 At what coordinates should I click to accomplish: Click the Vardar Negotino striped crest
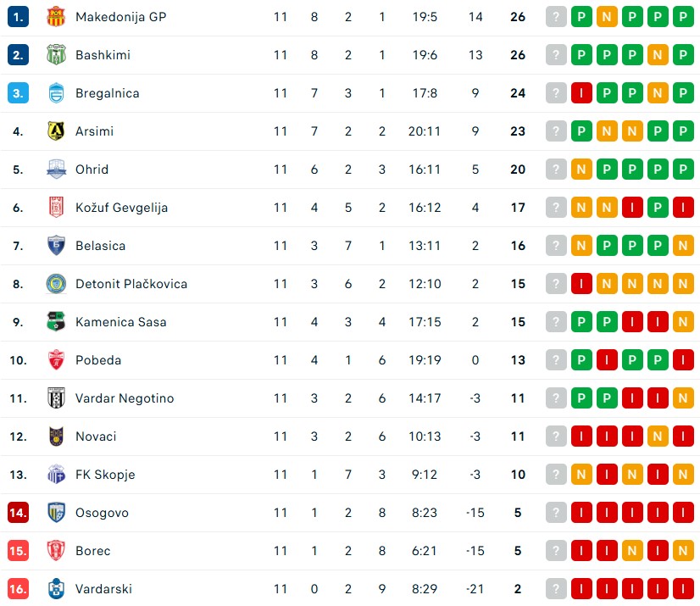[56, 398]
